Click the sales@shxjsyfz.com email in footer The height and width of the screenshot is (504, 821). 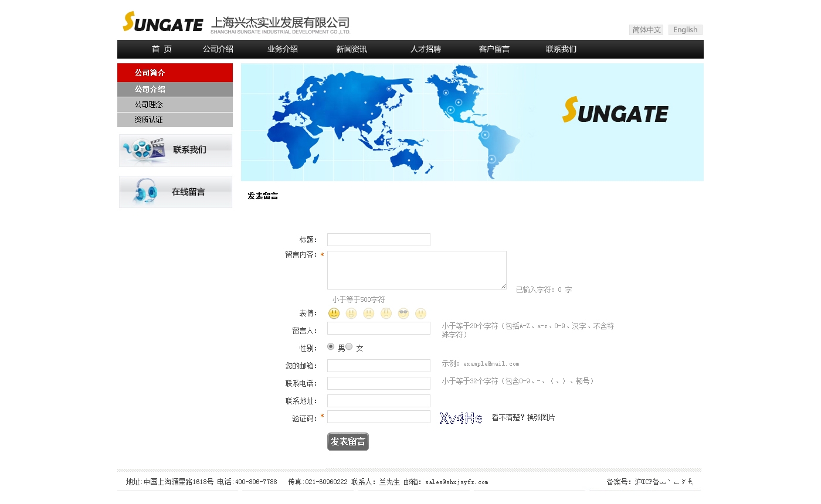[456, 482]
